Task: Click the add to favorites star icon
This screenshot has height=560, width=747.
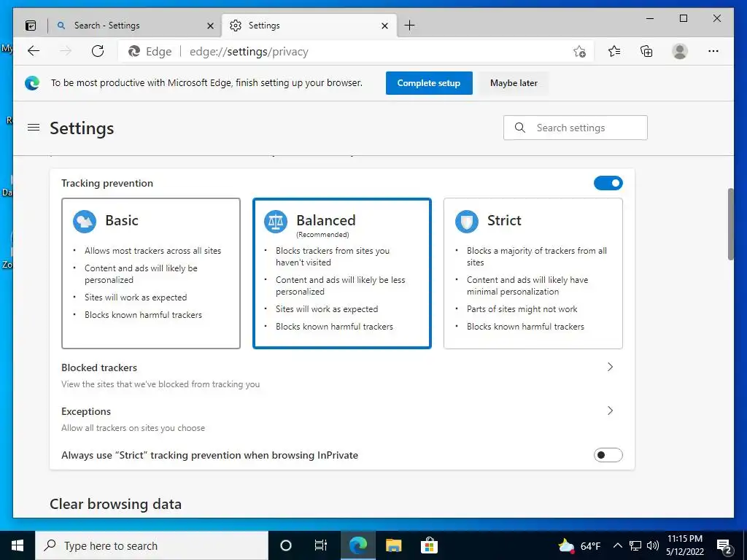Action: click(579, 52)
